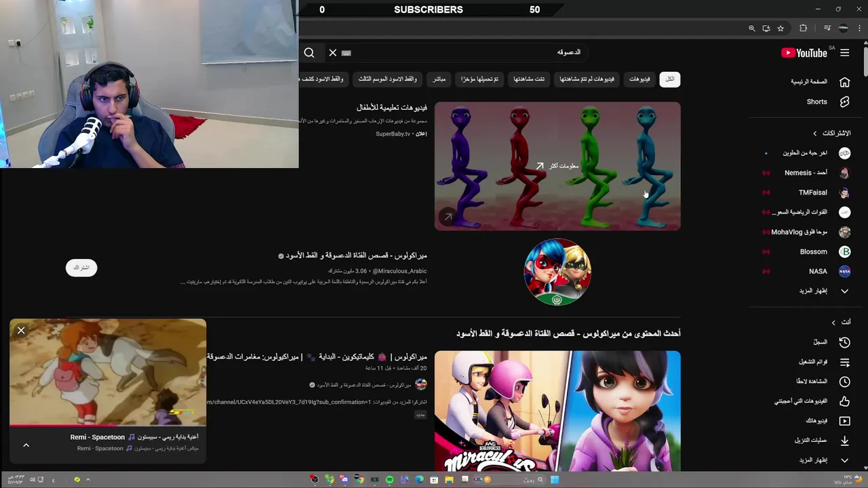Expand the miniplayer with the up chevron
Viewport: 868px width, 488px height.
[x=26, y=445]
